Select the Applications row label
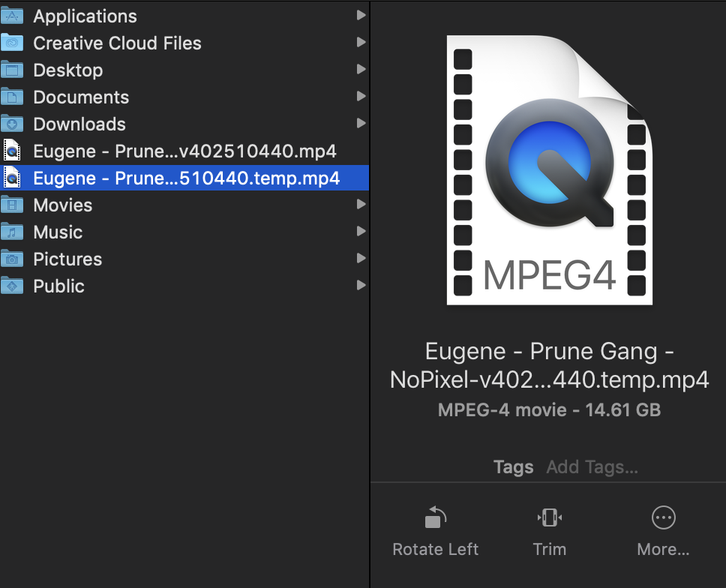The width and height of the screenshot is (726, 588). [x=85, y=16]
